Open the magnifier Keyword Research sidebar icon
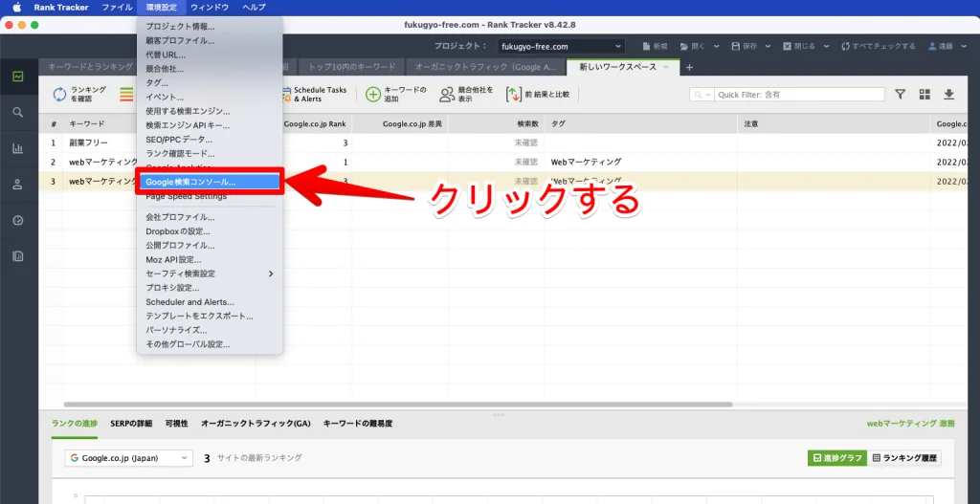The height and width of the screenshot is (504, 980). [18, 113]
